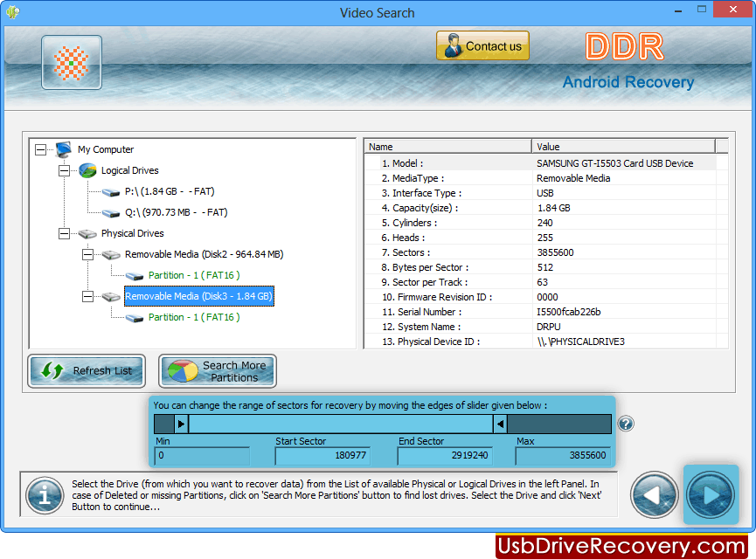Click the Refresh List button
The image size is (756, 559).
(x=87, y=371)
